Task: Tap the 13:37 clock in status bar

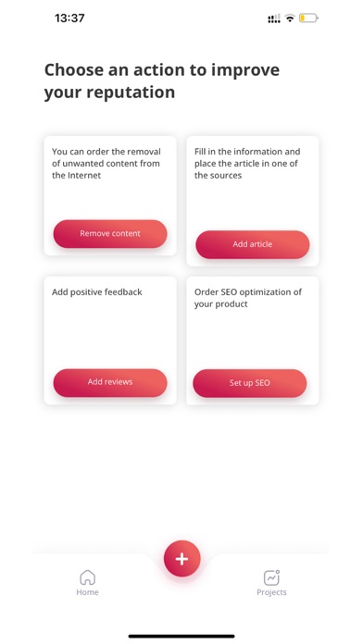Action: [69, 19]
